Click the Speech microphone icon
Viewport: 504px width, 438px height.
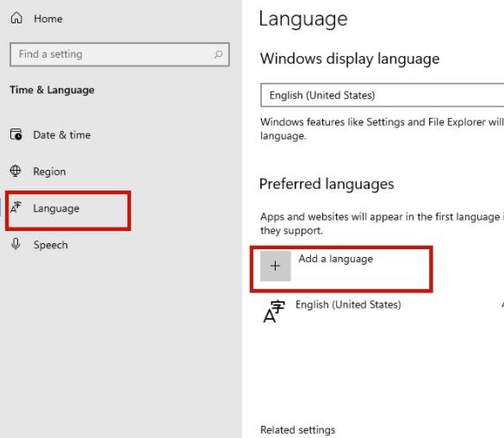(16, 244)
